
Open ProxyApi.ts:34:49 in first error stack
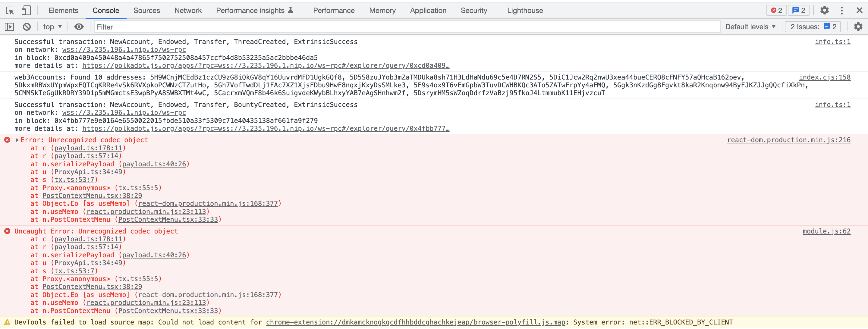pyautogui.click(x=88, y=172)
